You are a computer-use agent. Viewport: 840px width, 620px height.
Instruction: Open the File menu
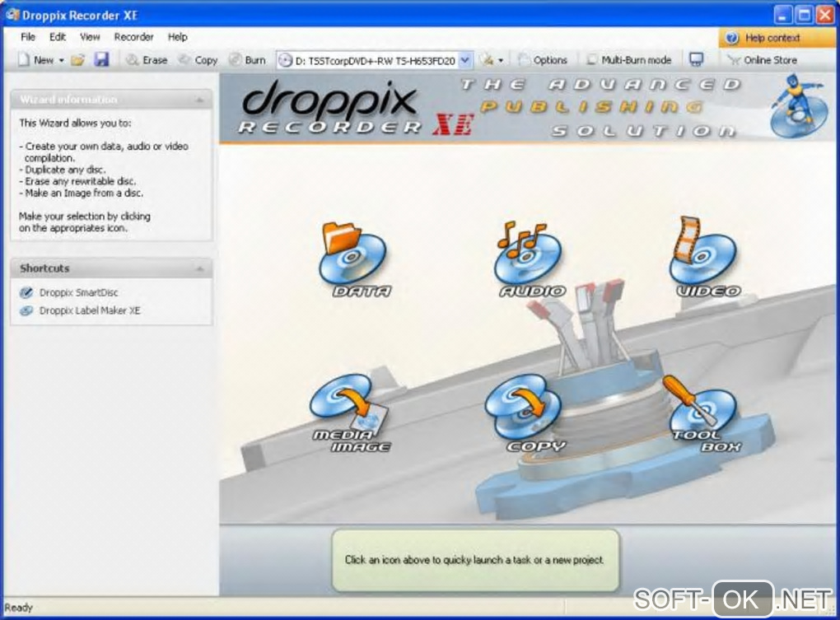28,37
